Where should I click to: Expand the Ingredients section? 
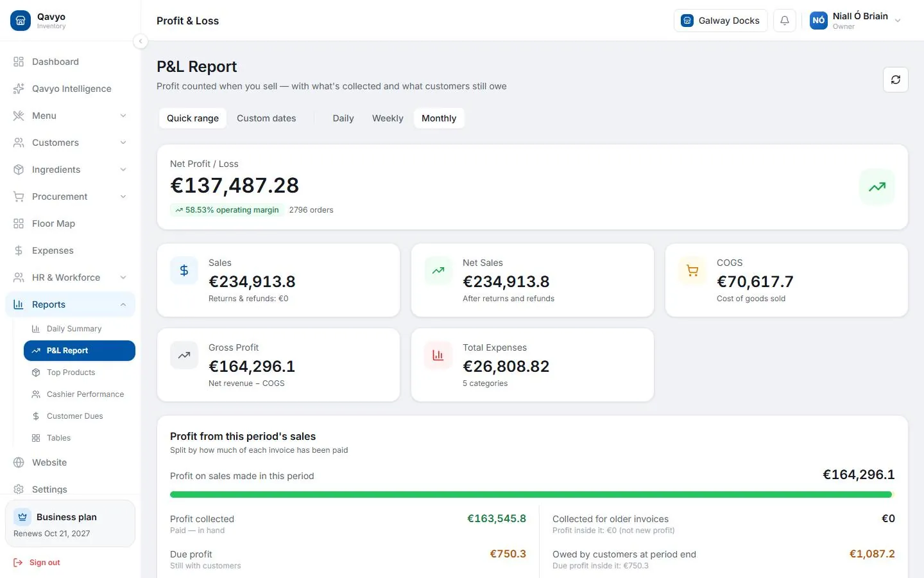point(70,170)
